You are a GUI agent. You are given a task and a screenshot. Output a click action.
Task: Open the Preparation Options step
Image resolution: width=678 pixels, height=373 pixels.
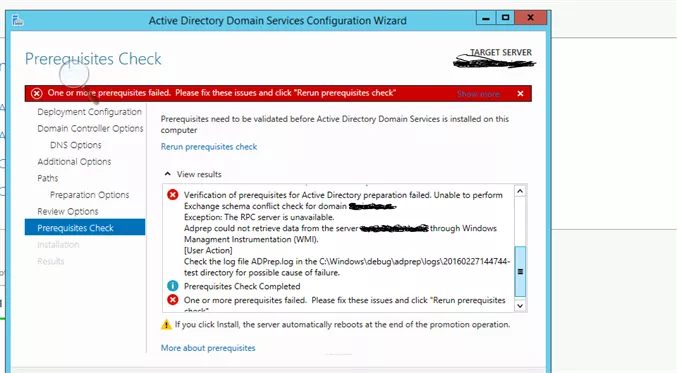point(90,195)
